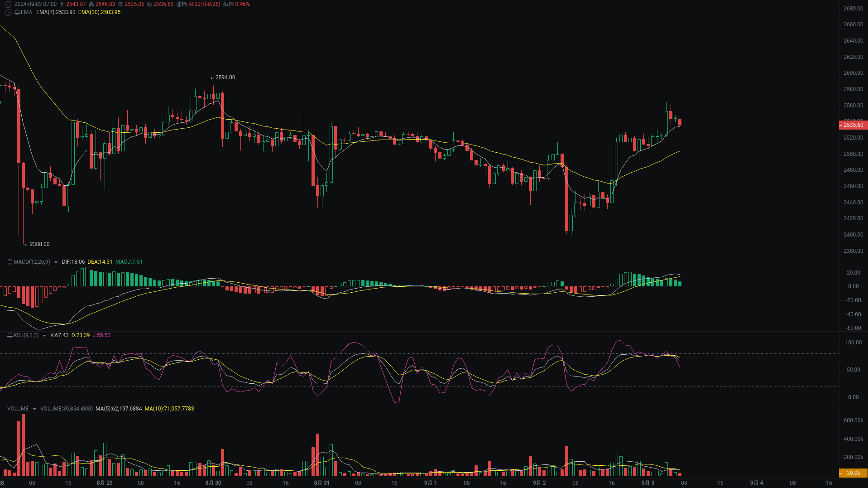This screenshot has width=868, height=488.
Task: Toggle the DEA:14.31 legend in MACD panel
Action: [x=99, y=262]
